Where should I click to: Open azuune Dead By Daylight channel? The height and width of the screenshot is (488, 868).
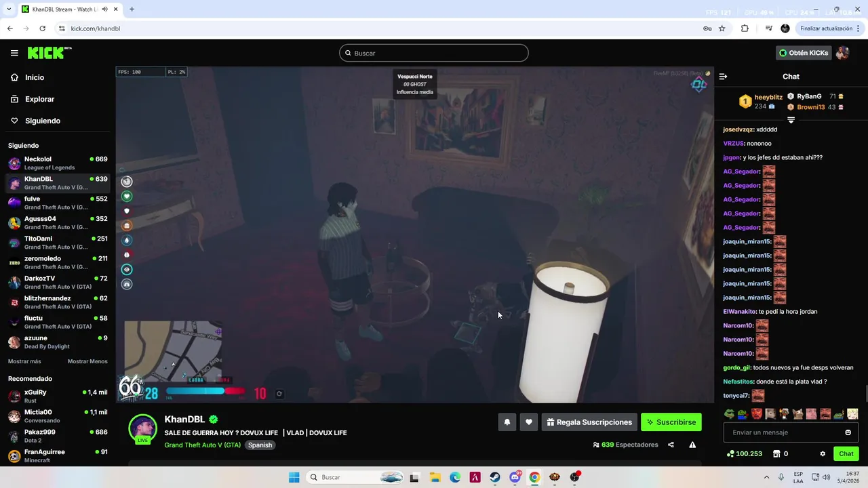coord(58,342)
